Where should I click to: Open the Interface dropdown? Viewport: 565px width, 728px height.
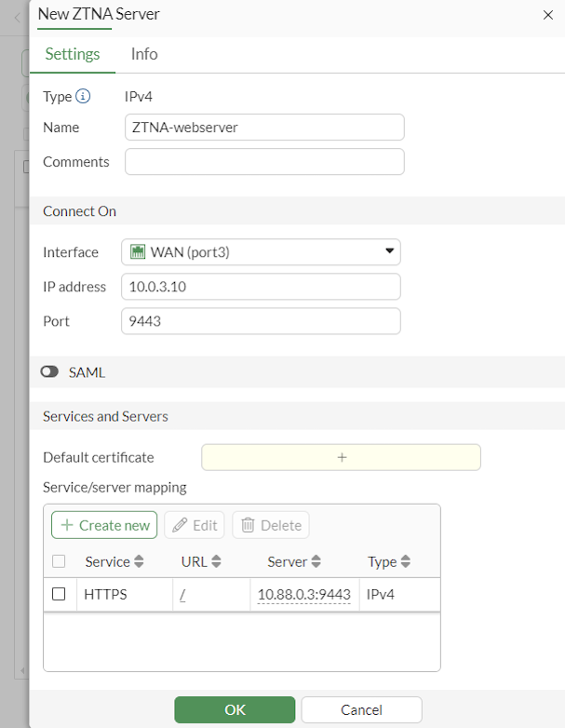pyautogui.click(x=389, y=251)
